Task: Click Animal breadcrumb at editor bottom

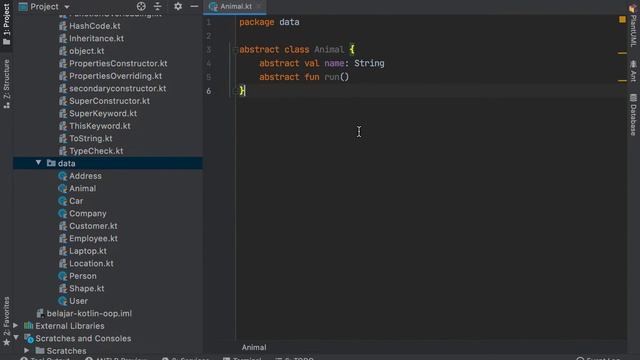Action: click(x=254, y=347)
